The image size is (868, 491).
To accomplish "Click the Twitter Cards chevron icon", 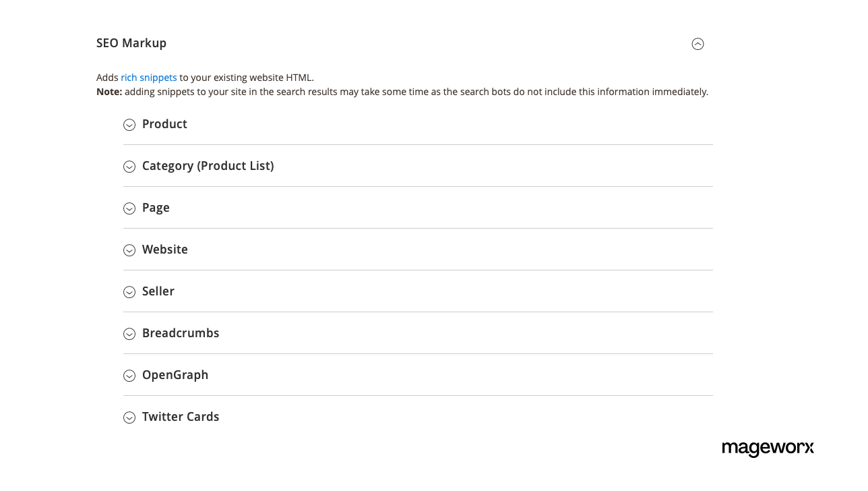I will tap(129, 417).
